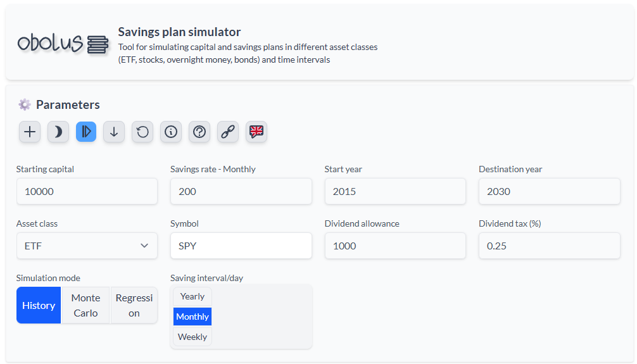Click the Starting capital input field

coord(87,191)
